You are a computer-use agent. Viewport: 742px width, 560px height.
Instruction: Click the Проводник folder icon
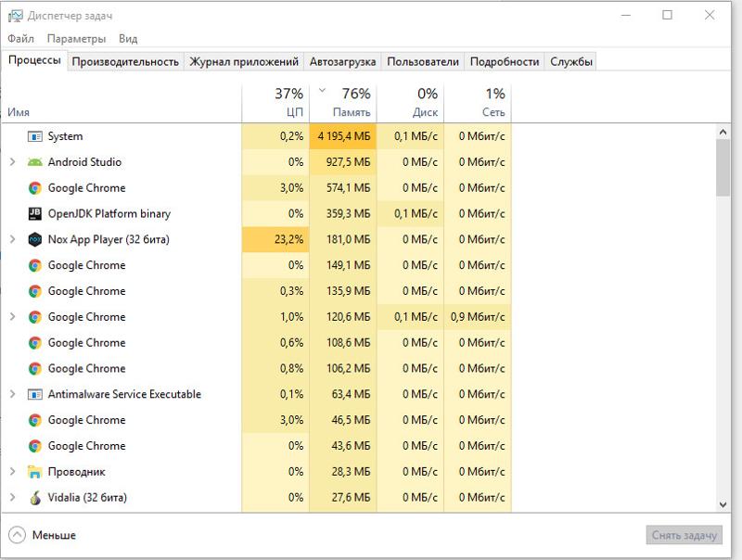(35, 472)
